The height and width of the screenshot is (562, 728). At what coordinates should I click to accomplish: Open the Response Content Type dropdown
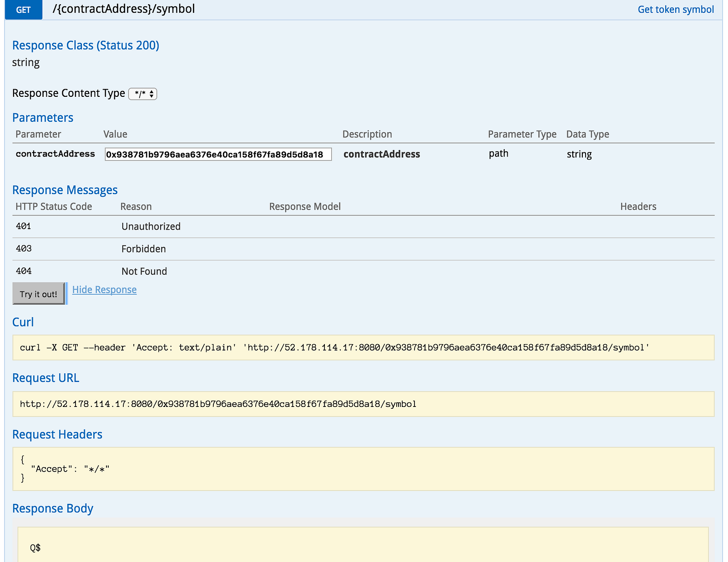143,94
